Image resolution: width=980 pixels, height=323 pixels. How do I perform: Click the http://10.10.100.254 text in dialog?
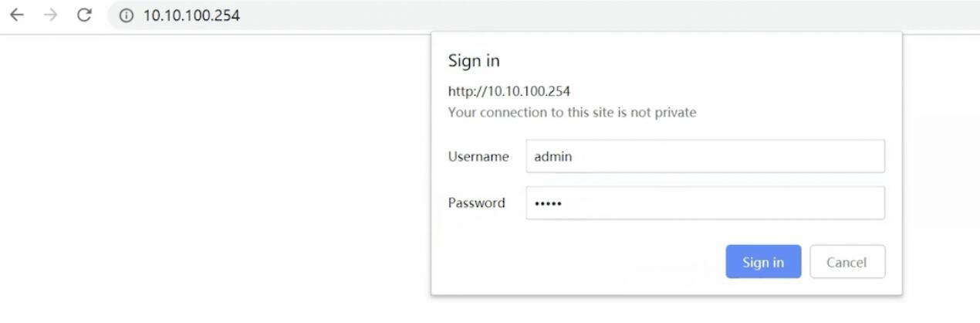coord(509,91)
